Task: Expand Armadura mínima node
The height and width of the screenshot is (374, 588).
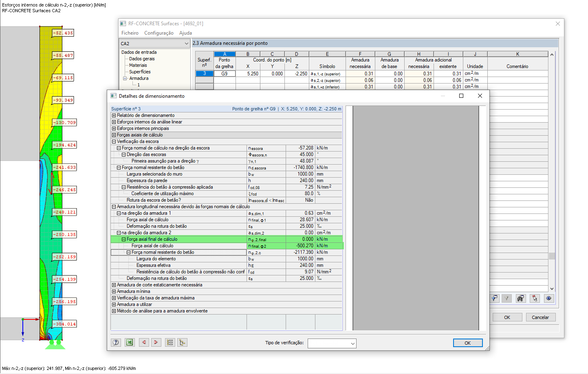Action: click(114, 291)
